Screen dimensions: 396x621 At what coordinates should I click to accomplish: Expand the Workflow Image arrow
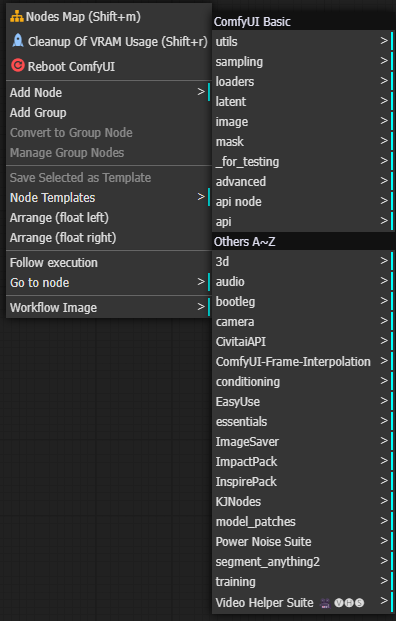(201, 307)
